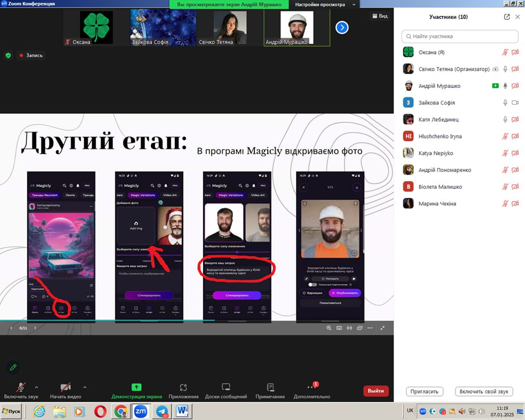Open Примечания notes

pos(270,390)
